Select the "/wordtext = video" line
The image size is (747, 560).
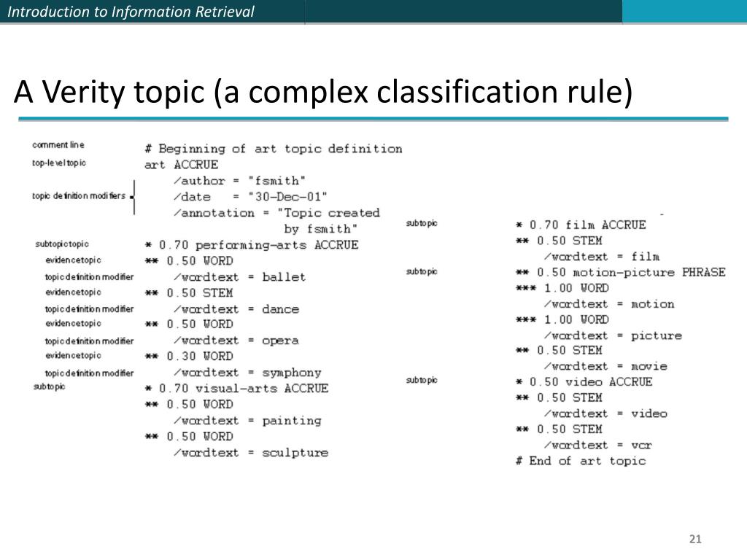pyautogui.click(x=605, y=414)
